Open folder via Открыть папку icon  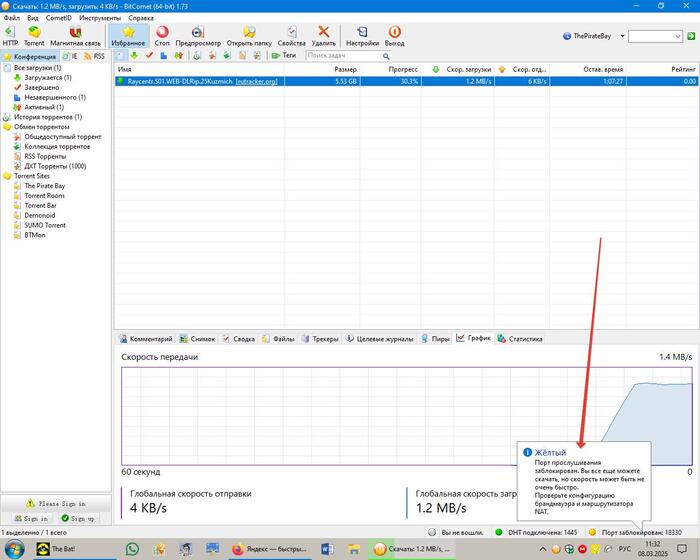pos(249,36)
